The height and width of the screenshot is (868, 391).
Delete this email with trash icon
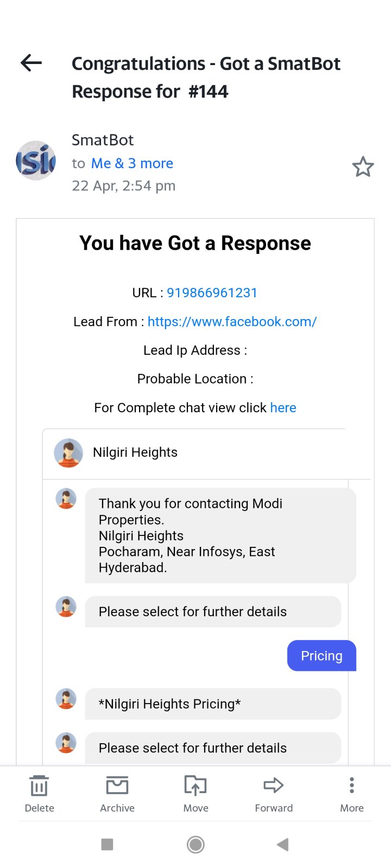(39, 793)
